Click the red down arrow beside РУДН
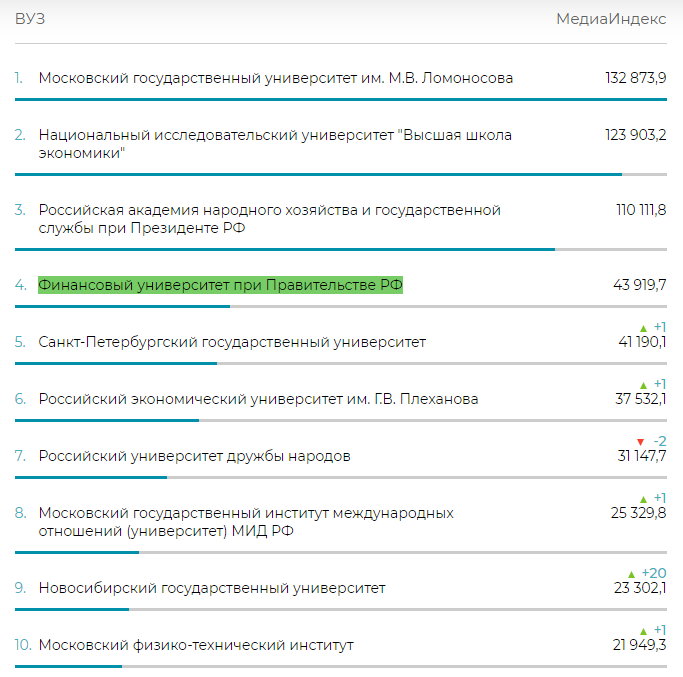The width and height of the screenshot is (683, 677). (640, 442)
